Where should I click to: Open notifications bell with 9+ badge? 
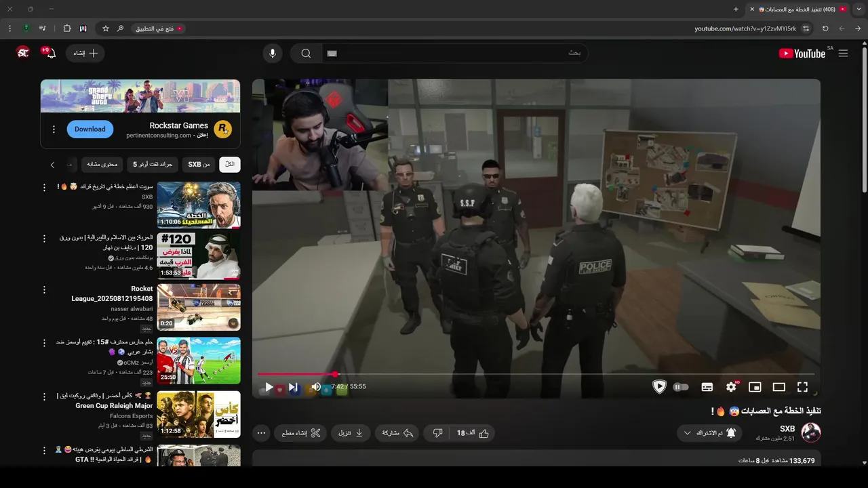(x=50, y=53)
